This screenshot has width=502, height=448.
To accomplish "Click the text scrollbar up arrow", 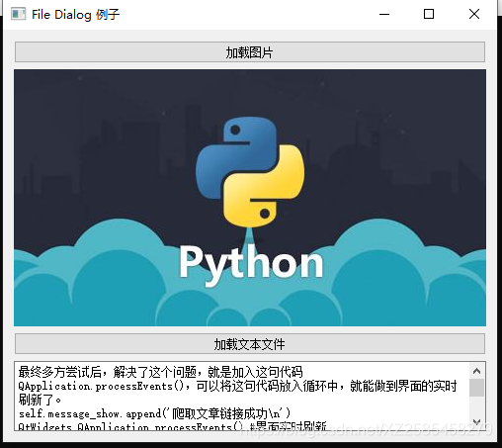I will [x=476, y=371].
